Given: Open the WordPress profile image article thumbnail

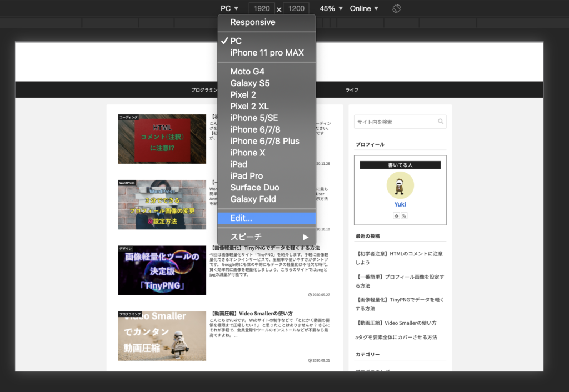Looking at the screenshot, I should [162, 204].
